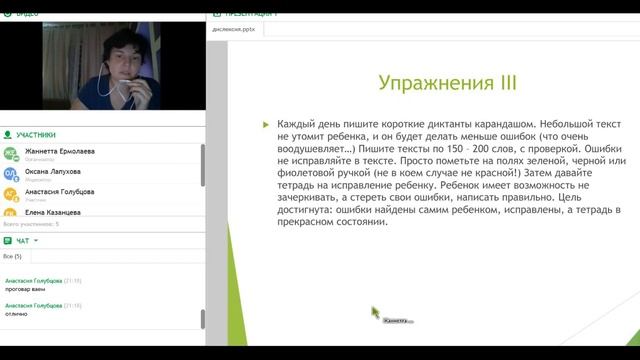Click the green bullet arrow on slide
The image size is (640, 360).
[x=266, y=124]
